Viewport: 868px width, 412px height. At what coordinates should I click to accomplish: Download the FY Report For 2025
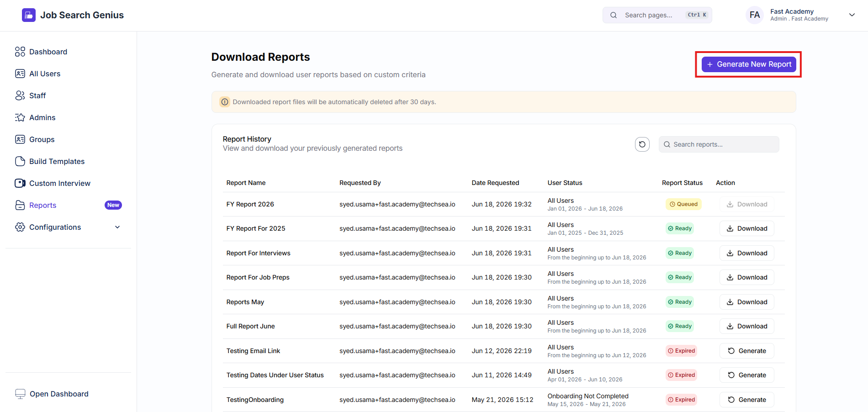pos(746,228)
